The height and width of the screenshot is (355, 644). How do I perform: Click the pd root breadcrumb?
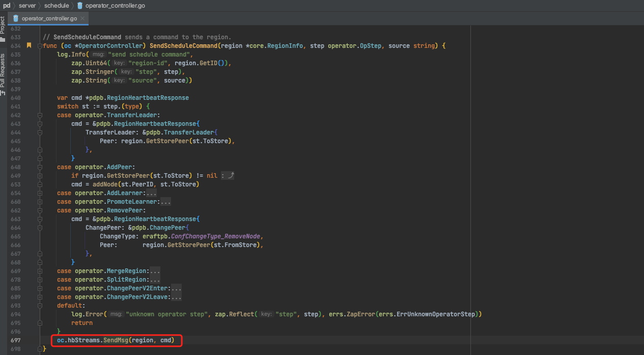point(7,6)
